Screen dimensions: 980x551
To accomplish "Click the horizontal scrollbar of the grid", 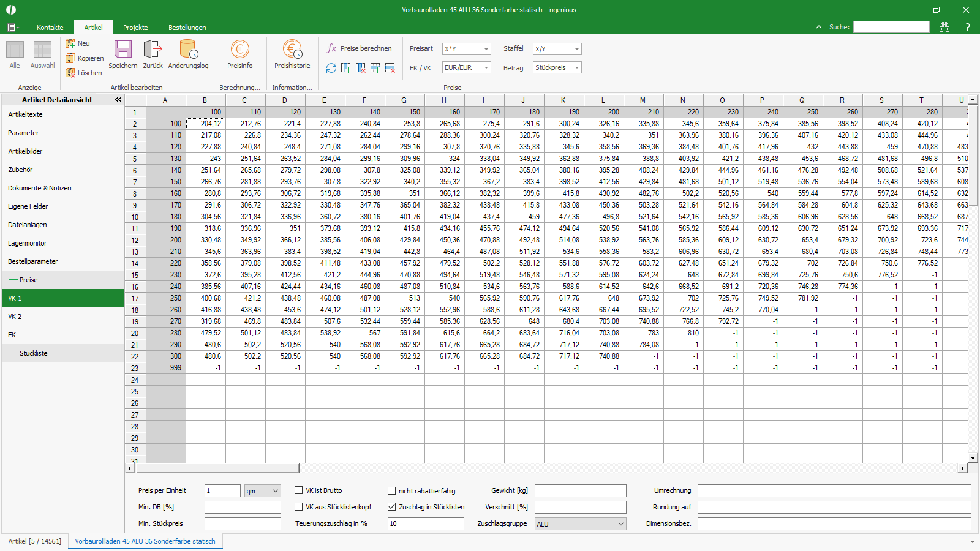I will tap(217, 468).
